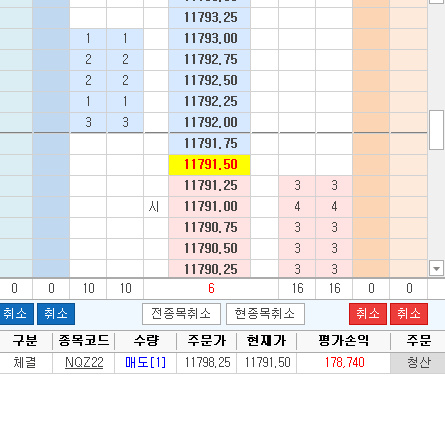Click the 전종목취소 button
This screenshot has height=429, width=445.
pos(181,314)
